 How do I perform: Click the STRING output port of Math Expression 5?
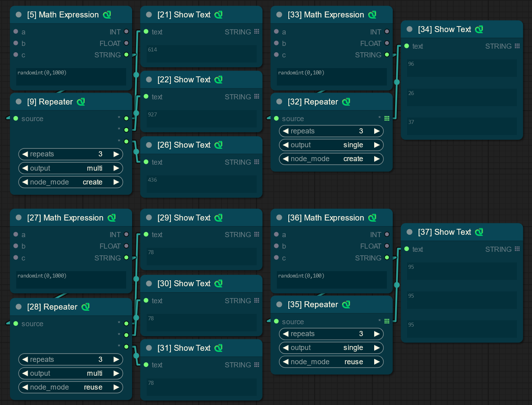[x=126, y=55]
